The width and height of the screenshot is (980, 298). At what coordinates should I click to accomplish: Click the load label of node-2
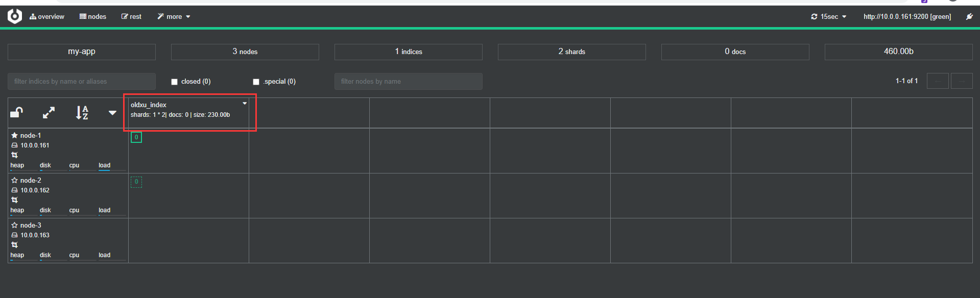point(104,210)
